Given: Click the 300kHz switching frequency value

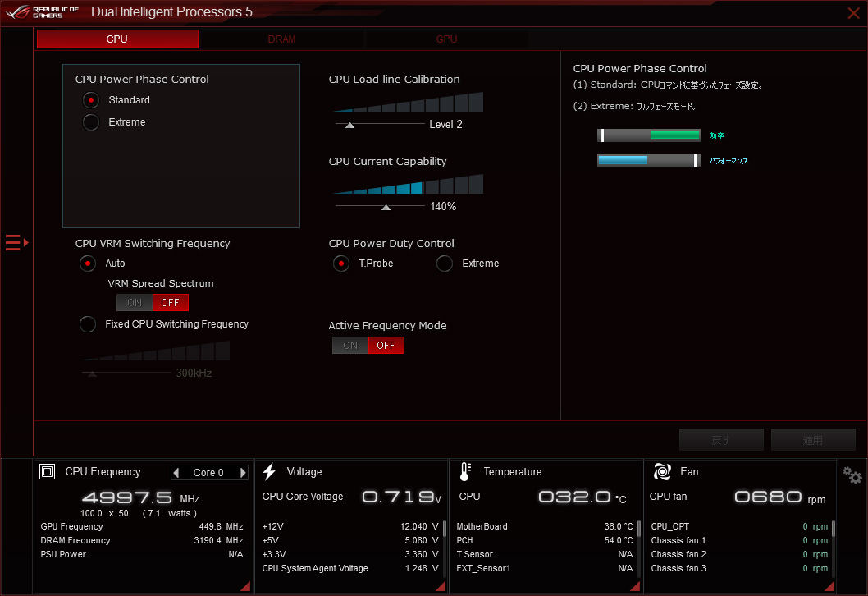Looking at the screenshot, I should [194, 374].
